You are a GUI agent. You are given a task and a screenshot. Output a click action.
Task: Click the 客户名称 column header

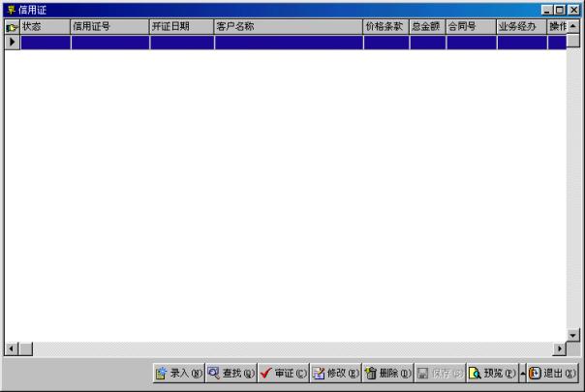tap(289, 27)
